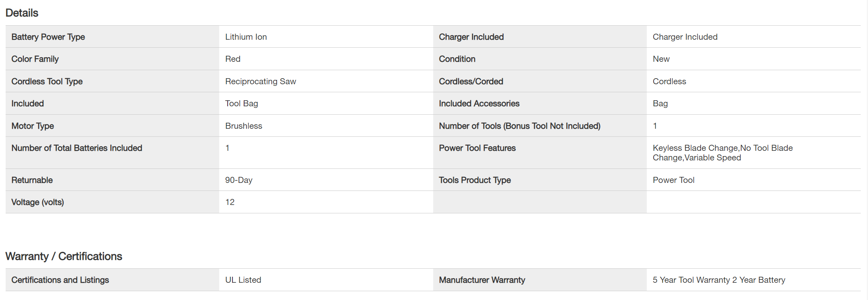
Task: Click the 90-Day returnable value
Action: coord(238,180)
